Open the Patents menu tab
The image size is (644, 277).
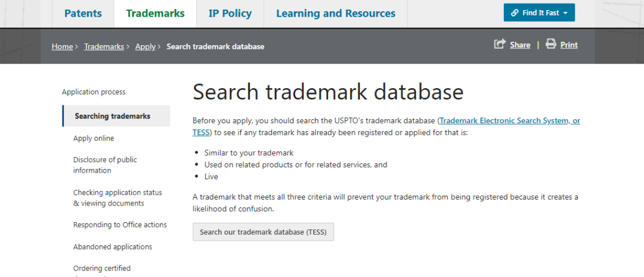click(x=83, y=13)
